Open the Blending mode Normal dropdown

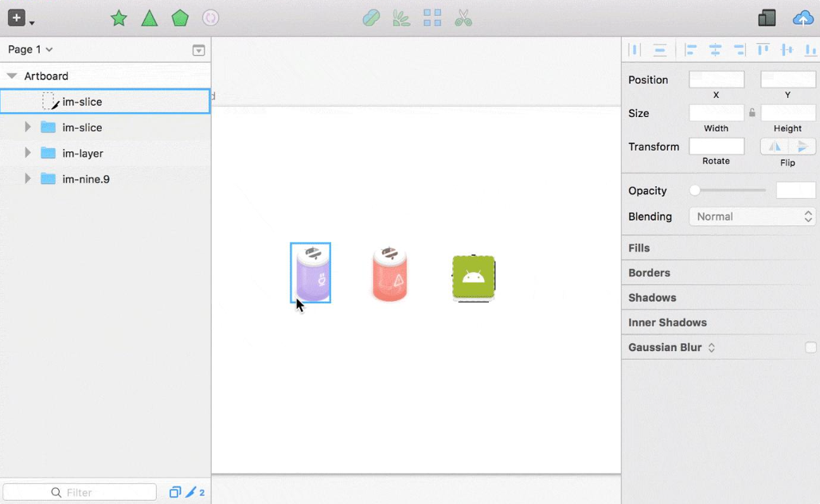pyautogui.click(x=752, y=217)
